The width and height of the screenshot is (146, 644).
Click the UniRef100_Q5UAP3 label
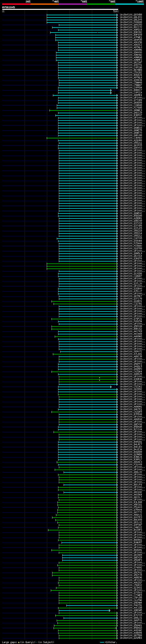pyautogui.click(x=131, y=560)
